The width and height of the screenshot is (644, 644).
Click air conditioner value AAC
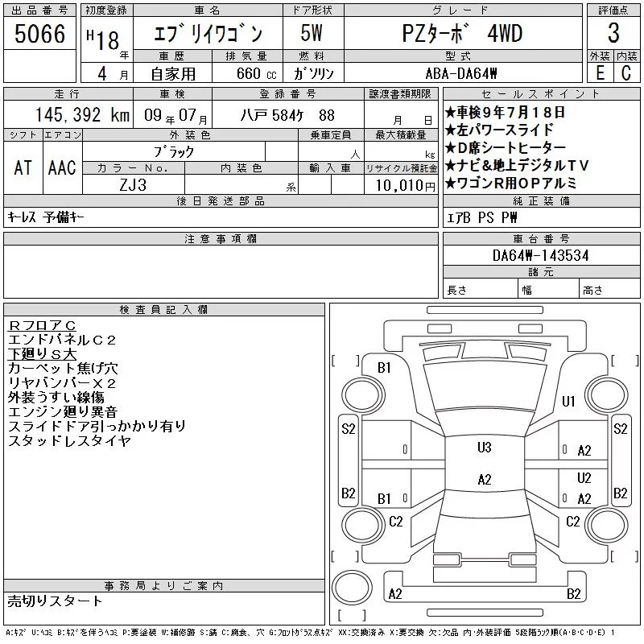(x=62, y=167)
